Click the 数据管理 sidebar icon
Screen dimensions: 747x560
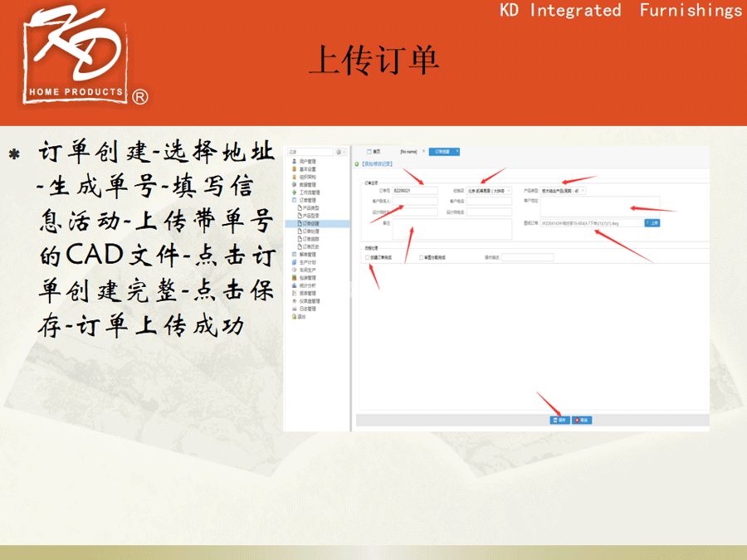[x=294, y=185]
